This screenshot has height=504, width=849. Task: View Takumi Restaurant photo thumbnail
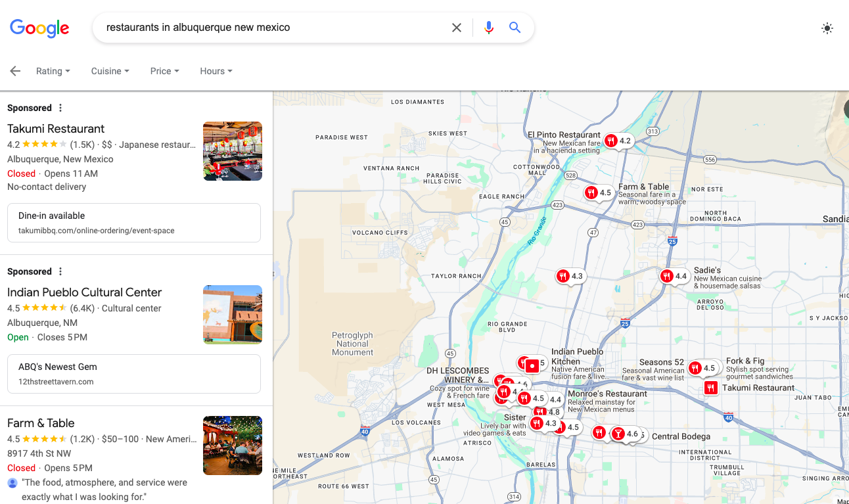coord(233,151)
